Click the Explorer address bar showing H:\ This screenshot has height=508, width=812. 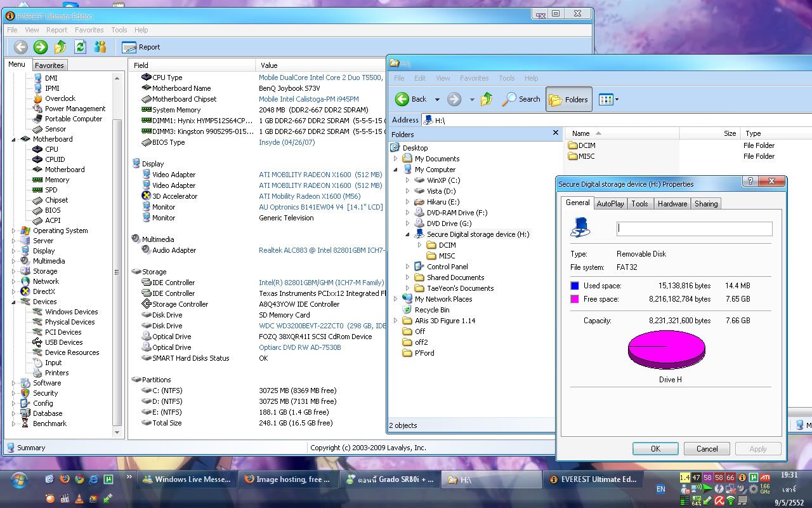(x=615, y=120)
